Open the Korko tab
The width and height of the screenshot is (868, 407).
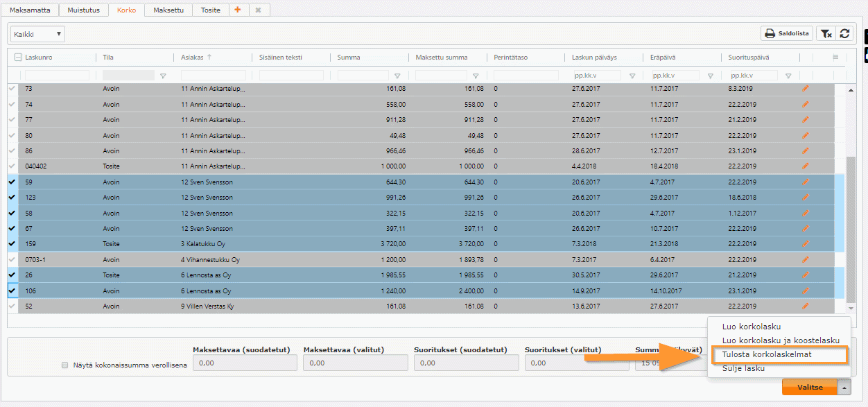[127, 10]
